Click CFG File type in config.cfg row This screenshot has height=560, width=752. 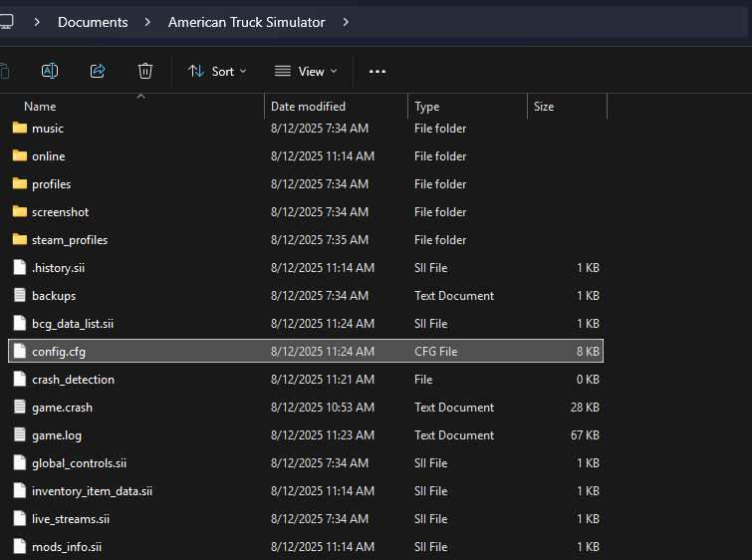coord(435,352)
